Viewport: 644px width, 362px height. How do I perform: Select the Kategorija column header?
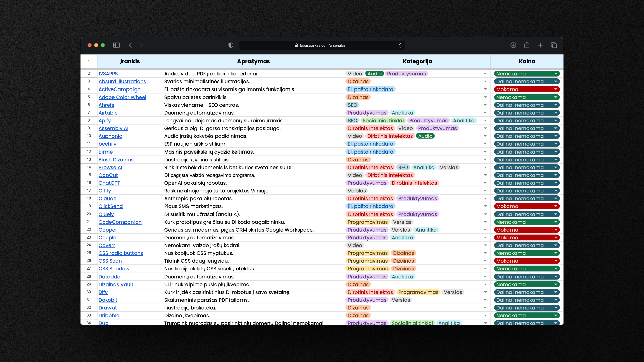tap(417, 61)
